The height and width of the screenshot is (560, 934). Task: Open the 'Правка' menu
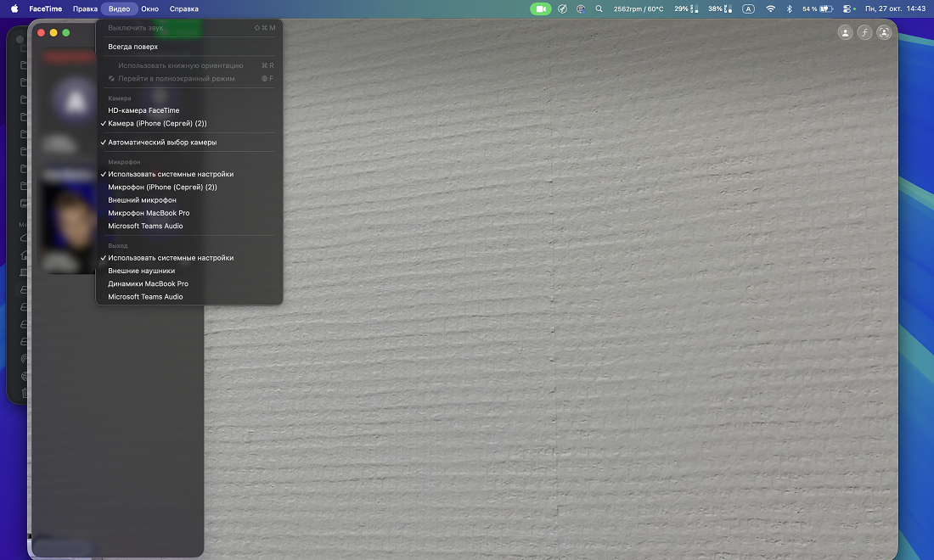click(x=85, y=8)
